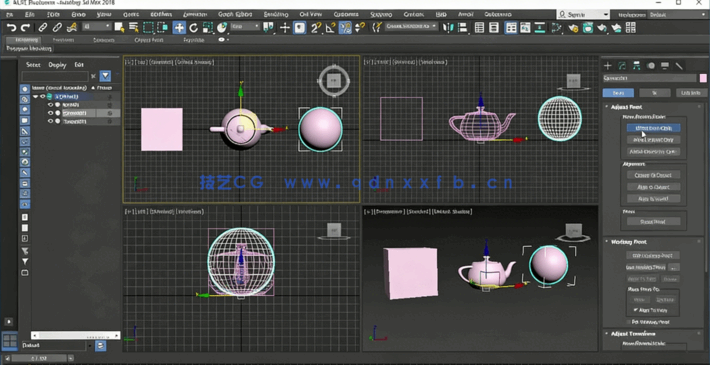The height and width of the screenshot is (365, 710).
Task: Choose the Bind to Space Warp tool
Action: 72,28
